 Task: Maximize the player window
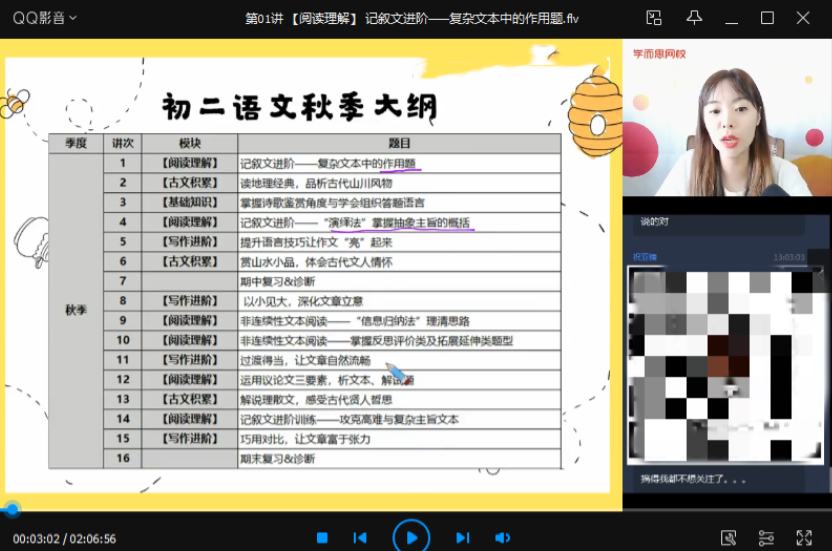(767, 17)
